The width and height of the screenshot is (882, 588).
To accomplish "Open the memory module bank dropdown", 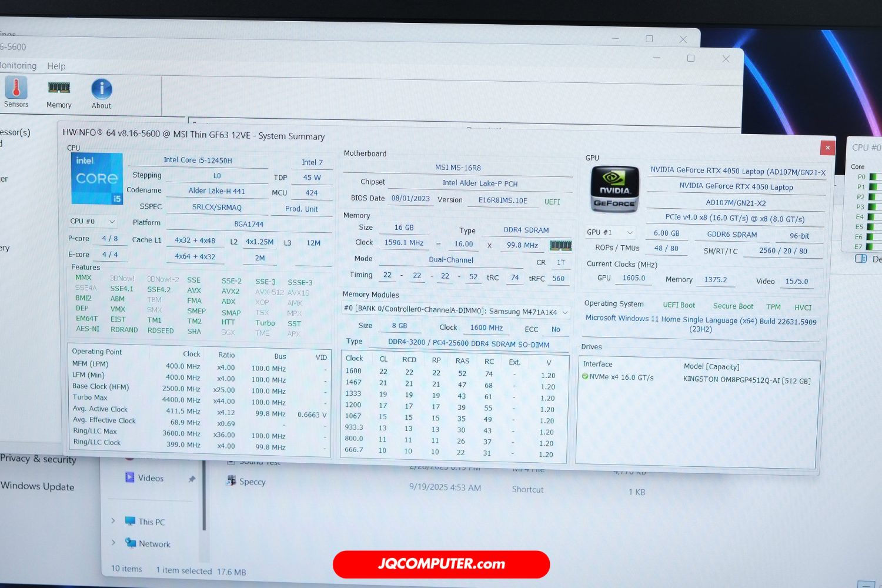I will pyautogui.click(x=456, y=311).
